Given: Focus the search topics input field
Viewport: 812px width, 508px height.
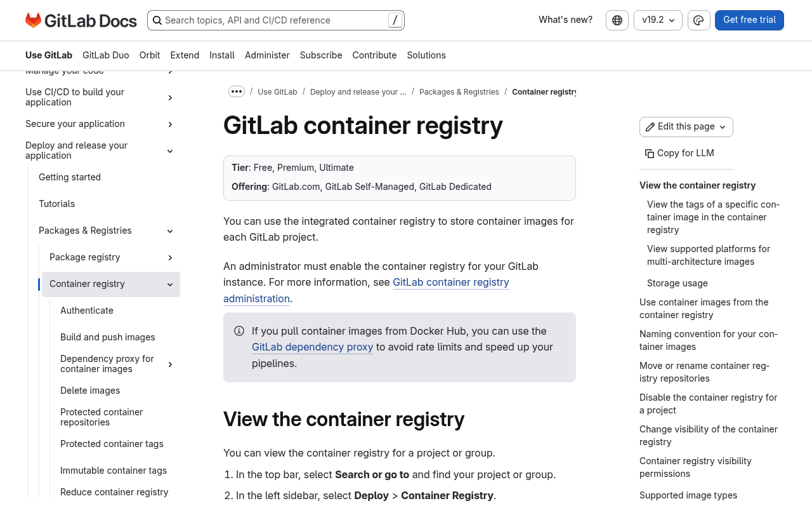Looking at the screenshot, I should point(275,20).
